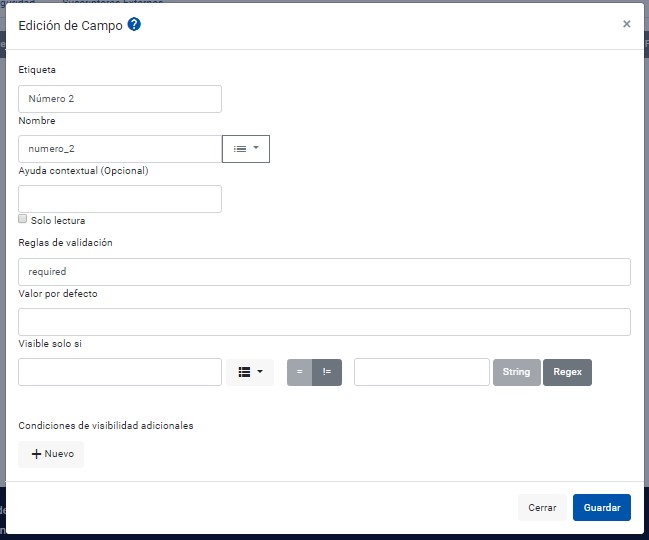The image size is (649, 540).
Task: Focus the Visible solo si field name input
Action: 120,372
